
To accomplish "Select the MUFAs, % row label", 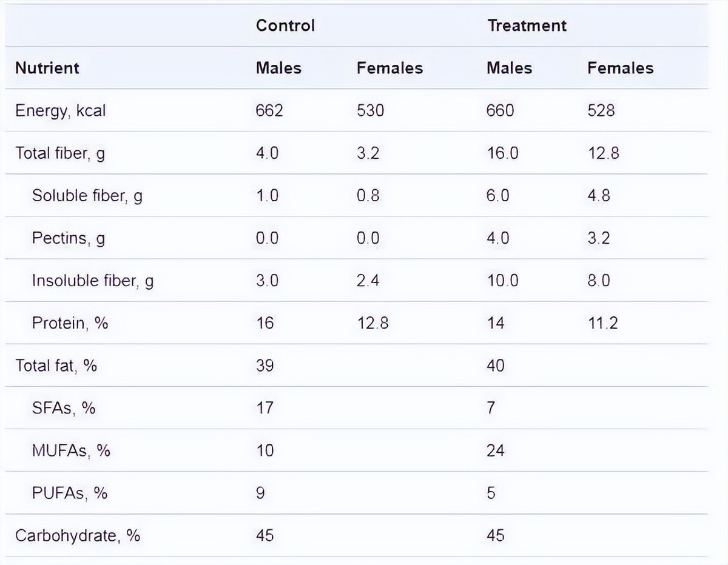I will (71, 450).
